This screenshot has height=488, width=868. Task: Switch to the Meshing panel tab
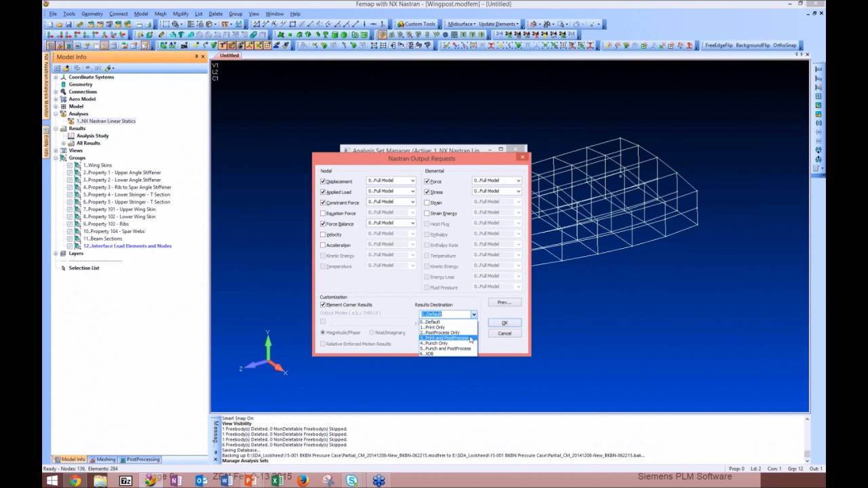tap(102, 460)
